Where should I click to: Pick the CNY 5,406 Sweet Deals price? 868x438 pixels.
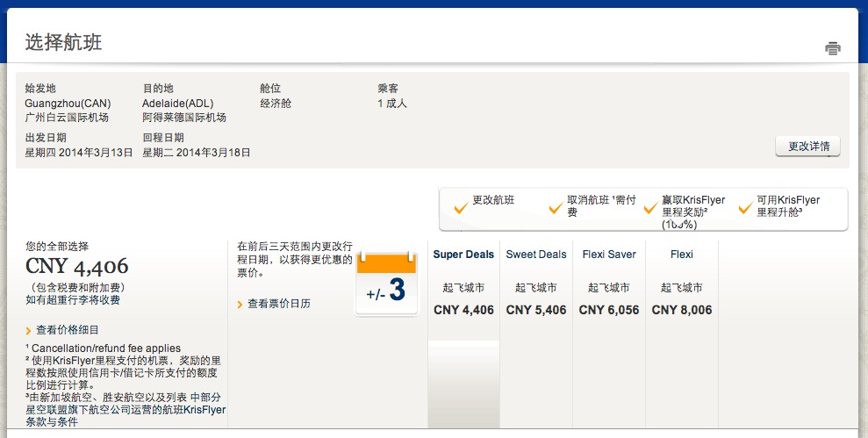[x=536, y=310]
